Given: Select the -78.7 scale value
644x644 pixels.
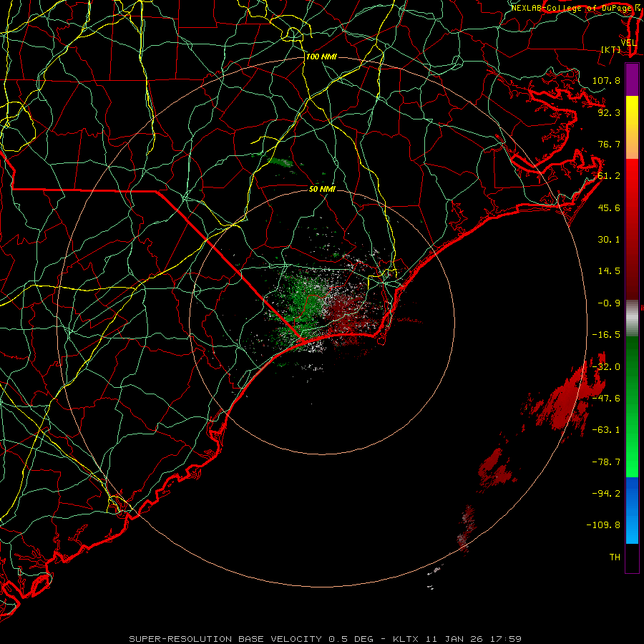Looking at the screenshot, I should point(606,462).
